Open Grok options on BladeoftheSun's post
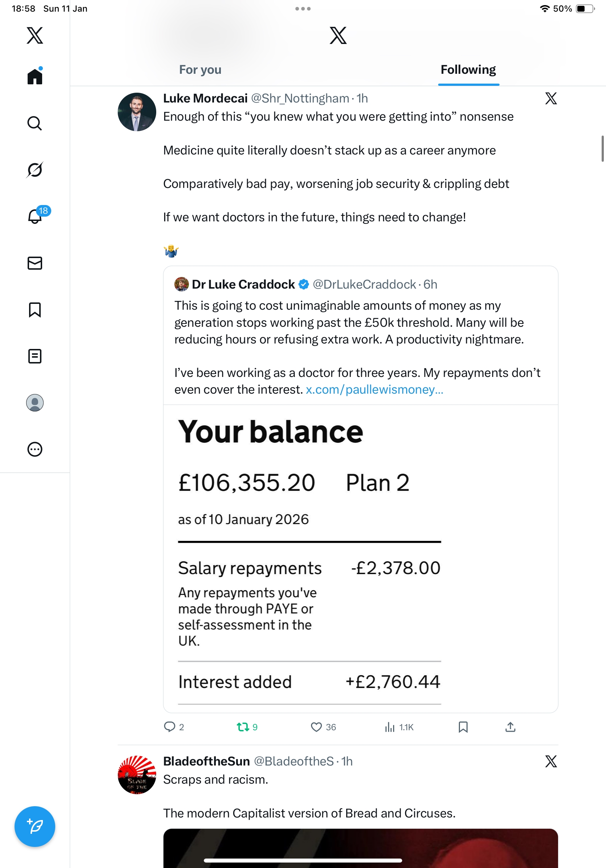Viewport: 606px width, 868px height. 551,761
